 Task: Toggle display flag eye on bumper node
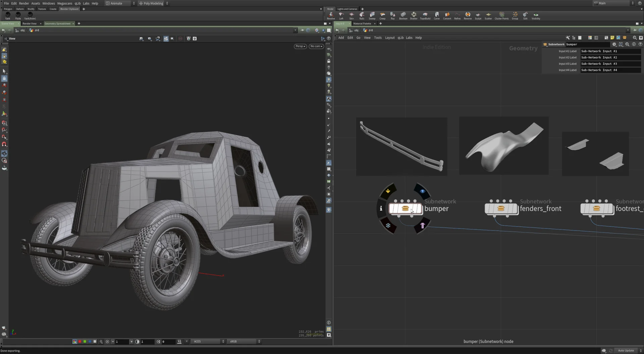(x=422, y=191)
